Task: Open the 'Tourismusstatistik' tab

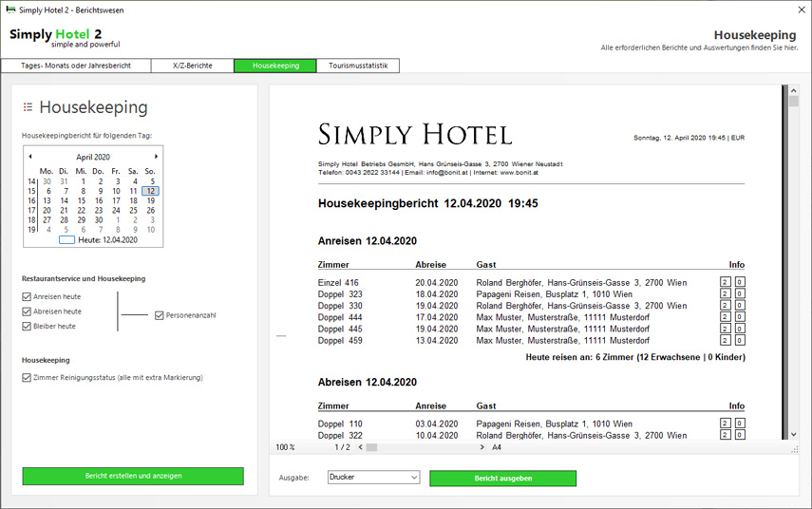Action: click(358, 66)
